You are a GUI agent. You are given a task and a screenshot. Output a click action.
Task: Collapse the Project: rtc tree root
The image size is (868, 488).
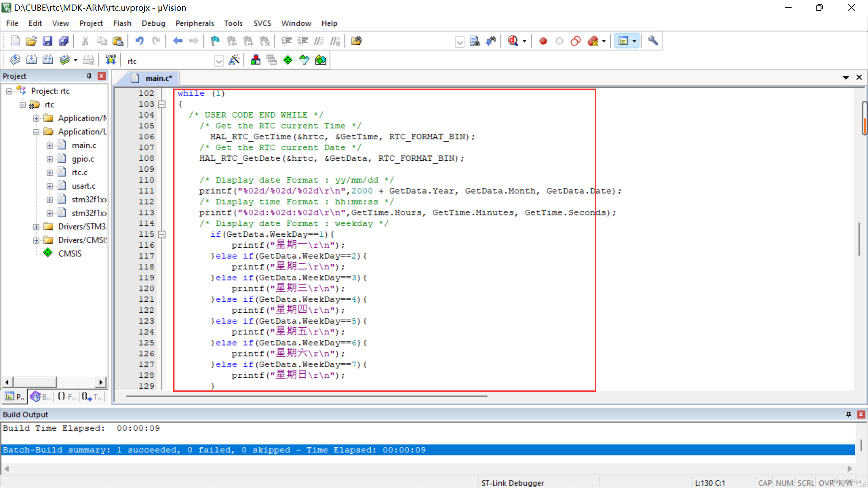pyautogui.click(x=9, y=91)
